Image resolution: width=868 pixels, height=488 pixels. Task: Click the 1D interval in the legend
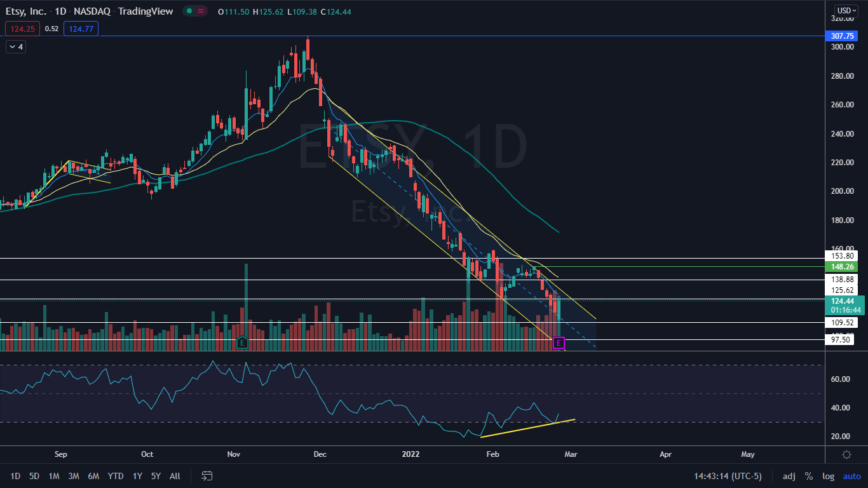coord(61,11)
